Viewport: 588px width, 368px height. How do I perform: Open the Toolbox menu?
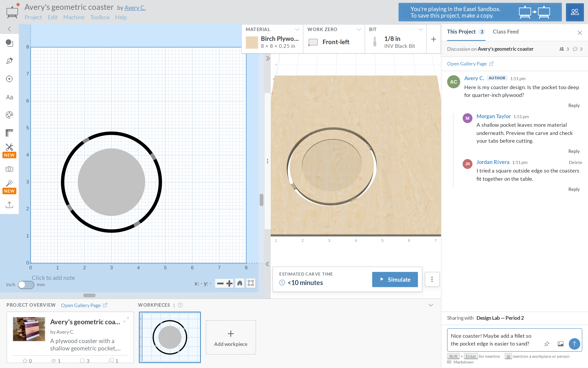[x=100, y=17]
